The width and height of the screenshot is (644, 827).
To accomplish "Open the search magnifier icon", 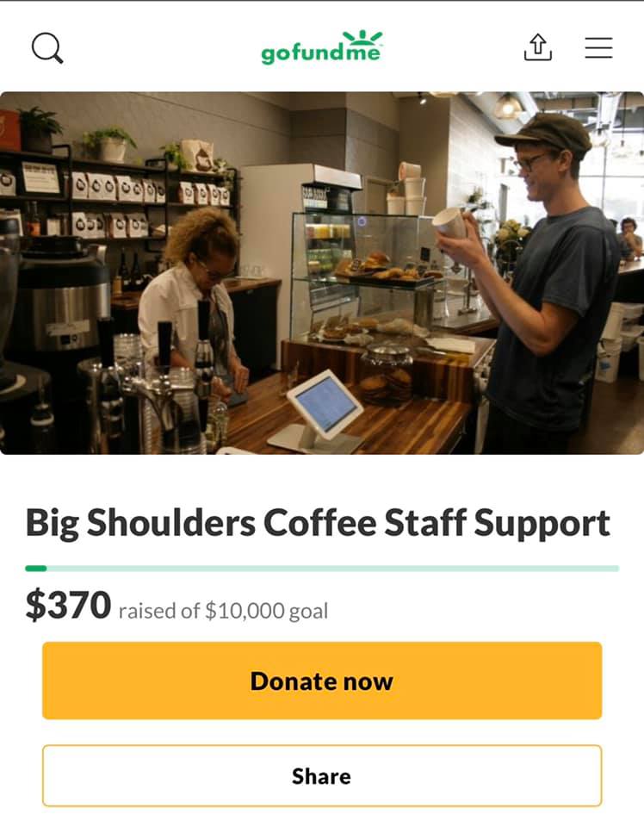I will pos(47,48).
